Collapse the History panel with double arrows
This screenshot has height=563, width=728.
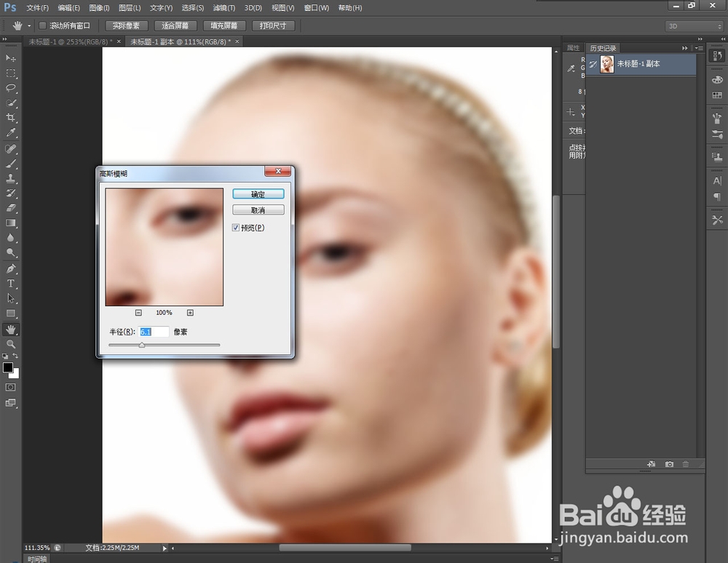pos(685,48)
